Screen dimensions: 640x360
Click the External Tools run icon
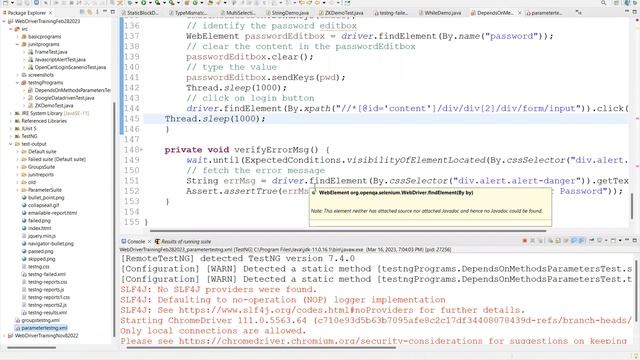[172, 3]
